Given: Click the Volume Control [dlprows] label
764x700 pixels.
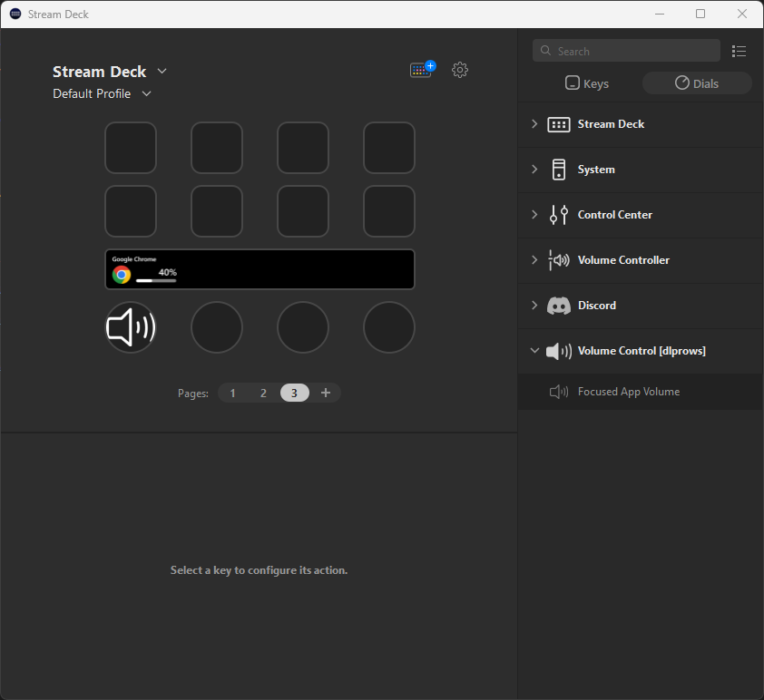Looking at the screenshot, I should (x=642, y=351).
